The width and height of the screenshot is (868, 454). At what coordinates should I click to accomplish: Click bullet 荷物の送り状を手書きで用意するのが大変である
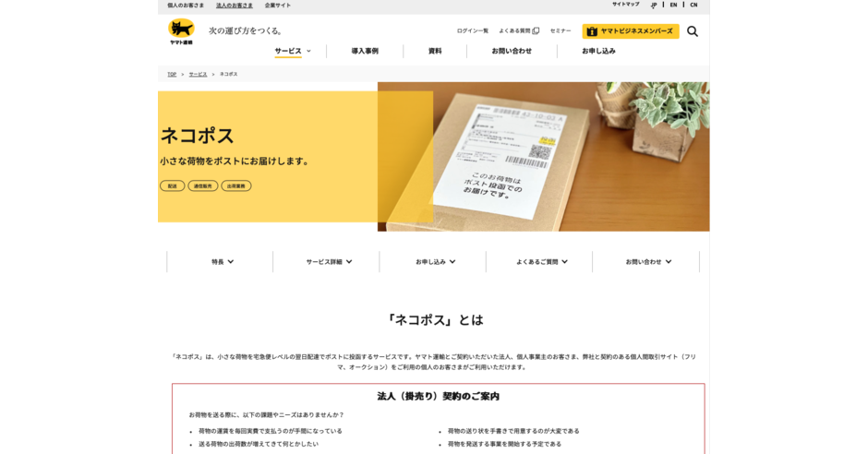click(513, 431)
